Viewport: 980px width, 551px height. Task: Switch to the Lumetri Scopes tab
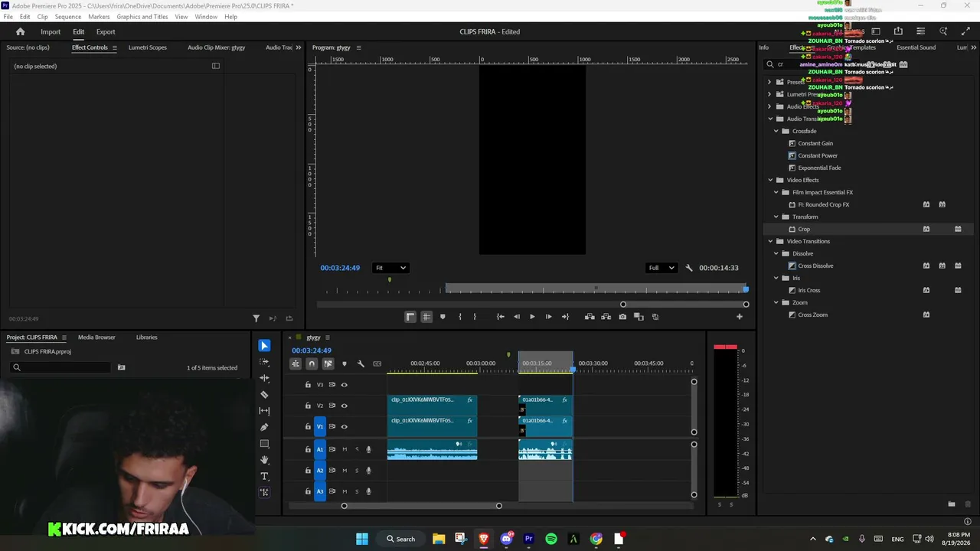(148, 47)
